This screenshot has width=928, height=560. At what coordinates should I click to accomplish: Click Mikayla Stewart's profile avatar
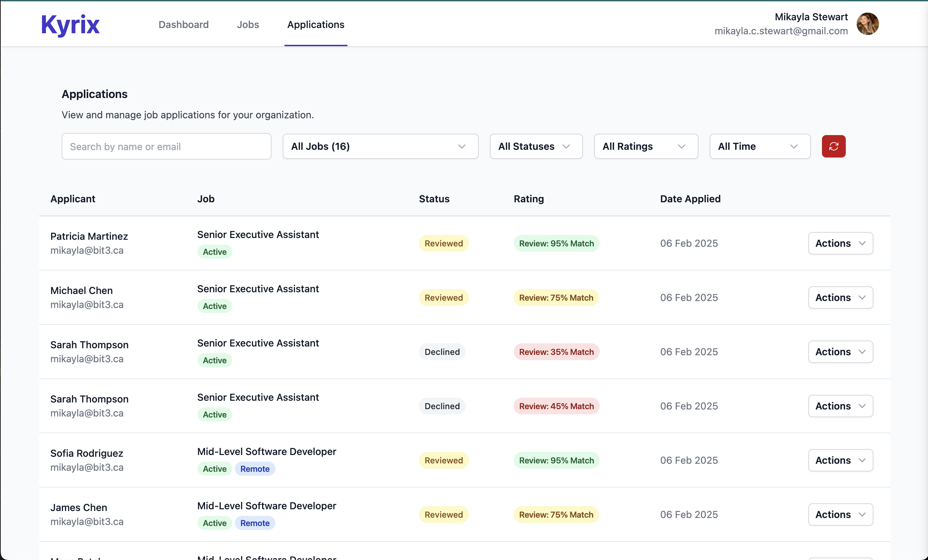tap(867, 24)
